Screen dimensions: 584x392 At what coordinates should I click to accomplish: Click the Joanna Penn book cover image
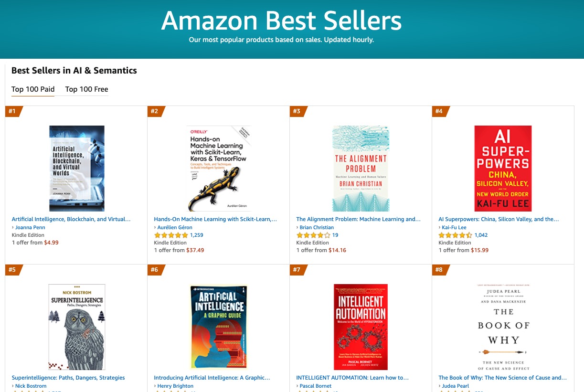[76, 168]
